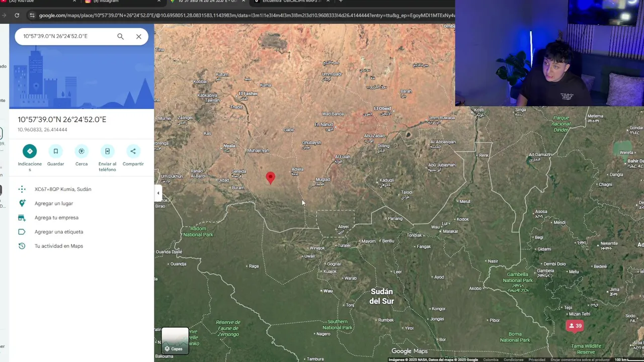Share location via Compartir icon
This screenshot has width=644, height=362.
pos(133,151)
